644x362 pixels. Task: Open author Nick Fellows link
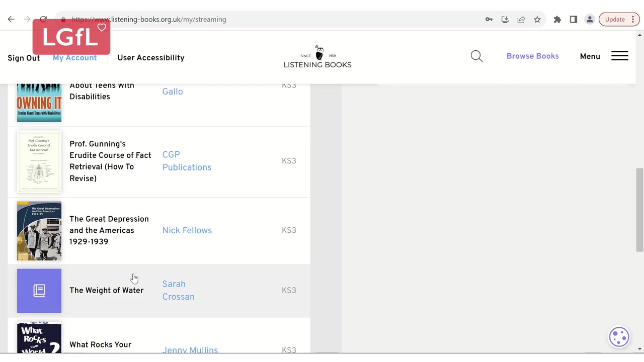coord(187,230)
